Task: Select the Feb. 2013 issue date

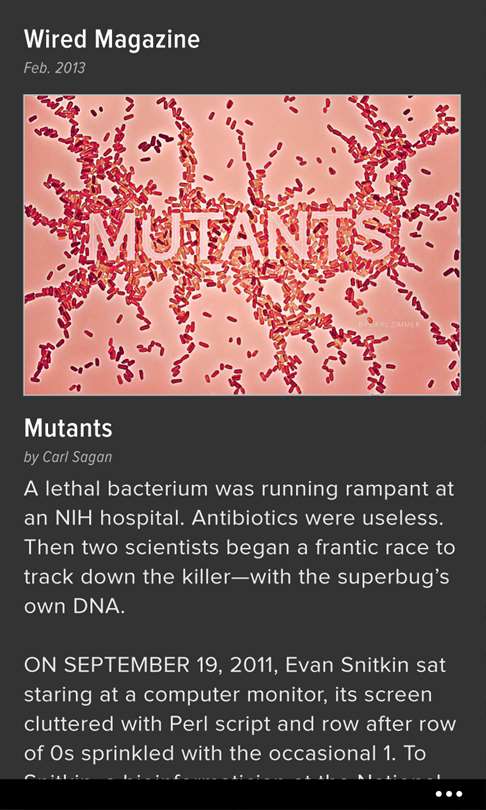Action: pos(54,68)
